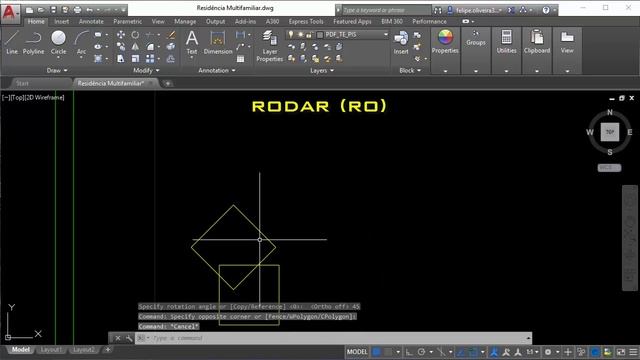Image resolution: width=640 pixels, height=360 pixels.
Task: Toggle layer on/off lightbulb in layer dropdown
Action: (291, 35)
